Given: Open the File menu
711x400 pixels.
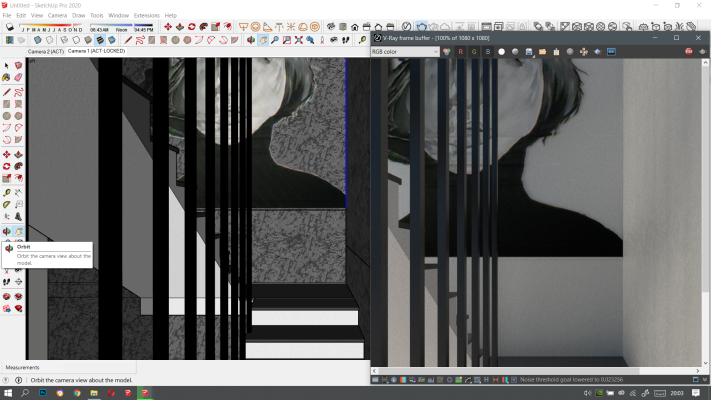Looking at the screenshot, I should [7, 15].
